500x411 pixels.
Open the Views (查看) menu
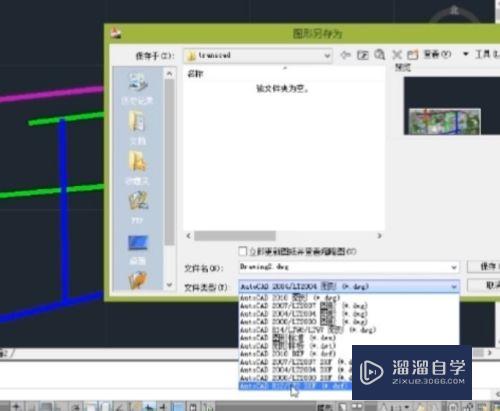point(437,54)
